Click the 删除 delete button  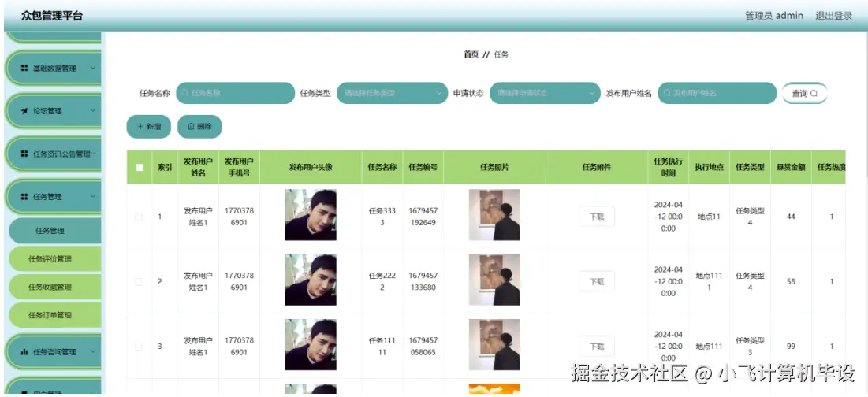click(199, 127)
